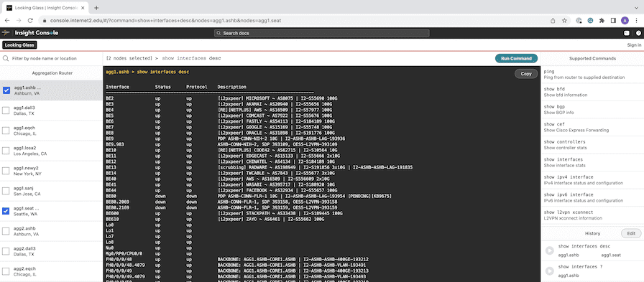The image size is (644, 282).
Task: Check the agg1.sanj San Jose node
Action: [6, 191]
